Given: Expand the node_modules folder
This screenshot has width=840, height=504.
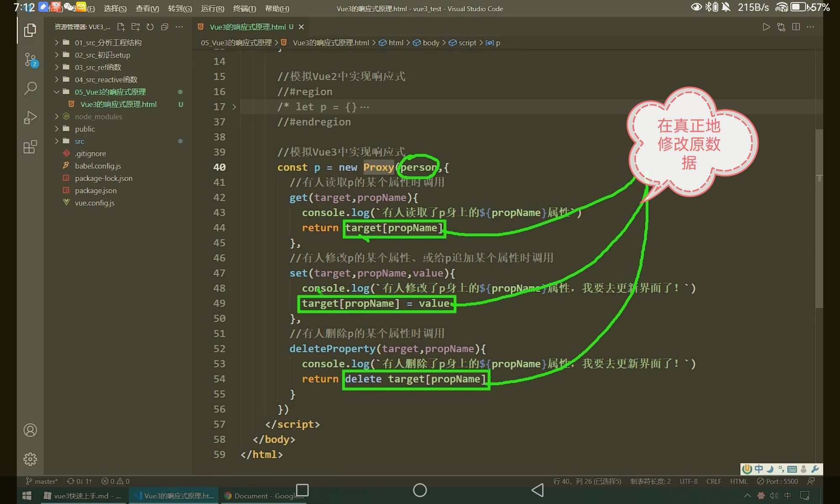Looking at the screenshot, I should 98,117.
